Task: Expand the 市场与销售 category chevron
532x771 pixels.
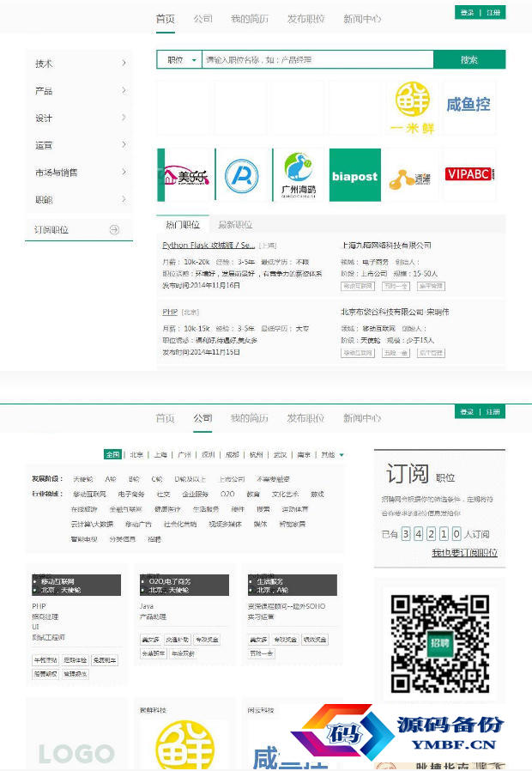Action: (124, 172)
